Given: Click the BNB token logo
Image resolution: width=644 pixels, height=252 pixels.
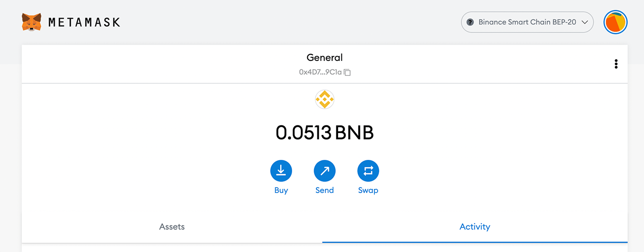Looking at the screenshot, I should tap(325, 99).
